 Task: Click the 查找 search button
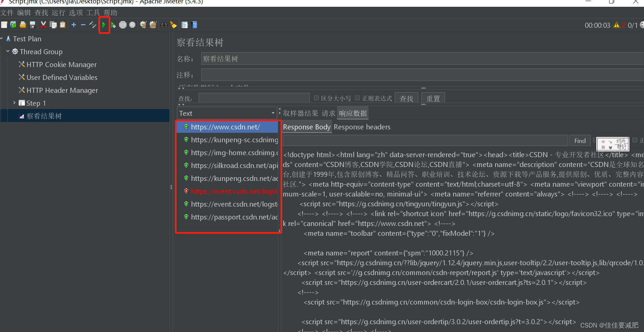click(406, 98)
